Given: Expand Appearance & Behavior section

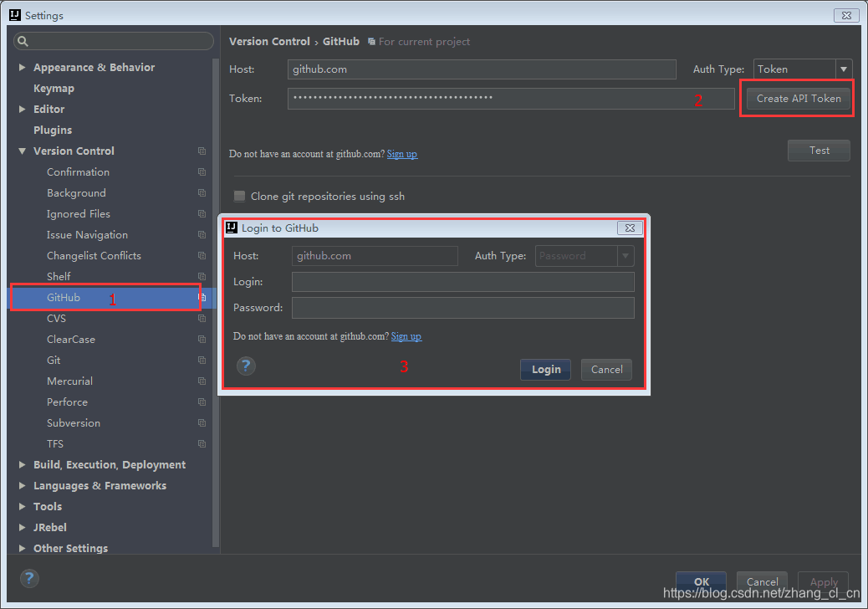Looking at the screenshot, I should [x=22, y=67].
